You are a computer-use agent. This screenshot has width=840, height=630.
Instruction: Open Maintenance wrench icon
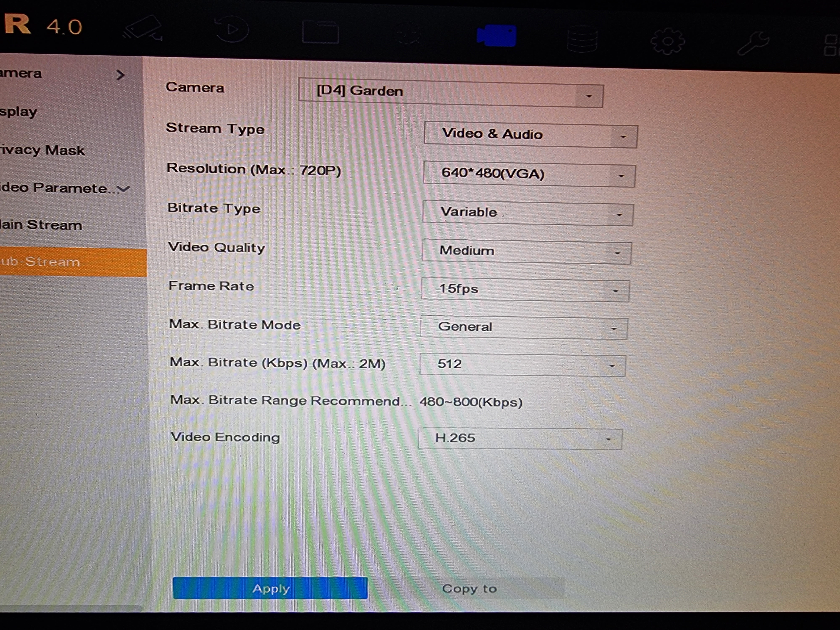tap(753, 43)
